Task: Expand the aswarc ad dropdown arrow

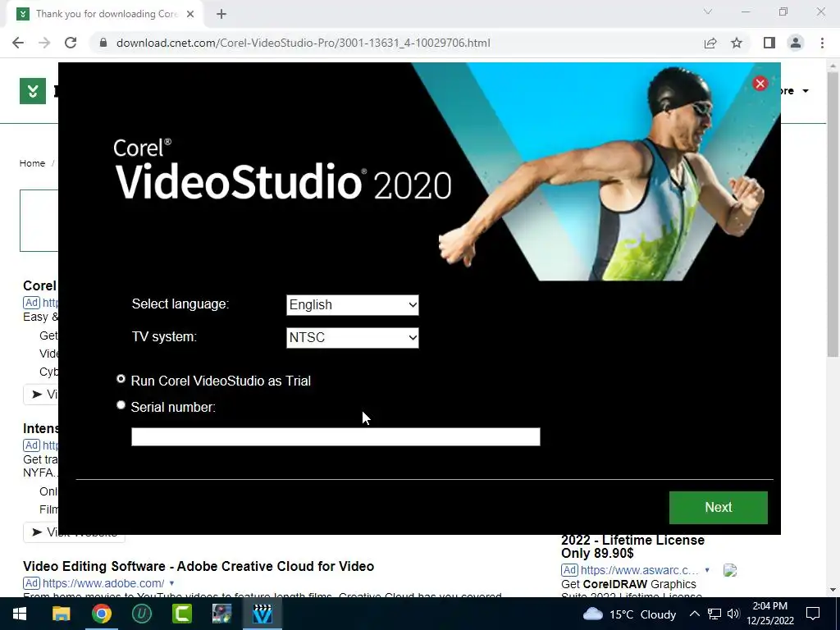Action: (707, 570)
